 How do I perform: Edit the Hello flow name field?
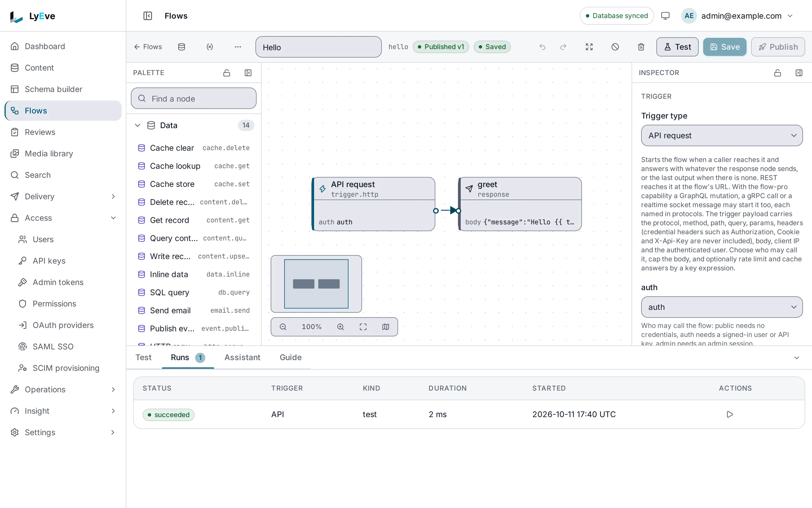tap(318, 47)
